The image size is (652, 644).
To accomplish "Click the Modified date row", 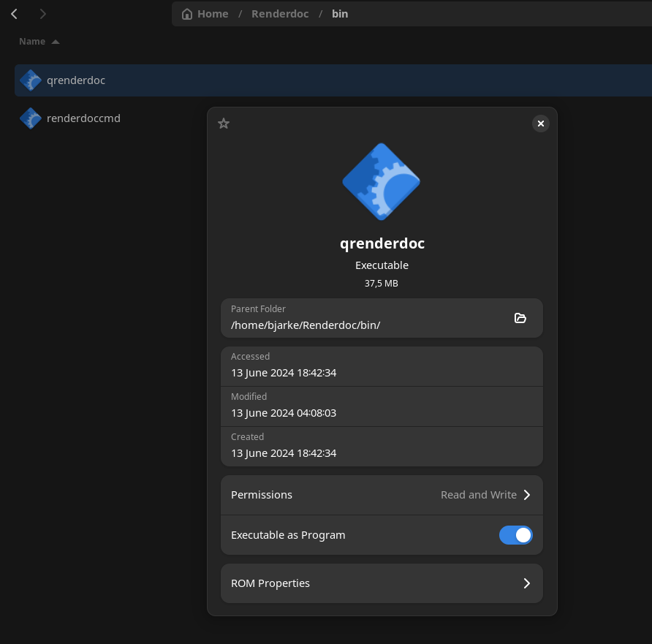I will (382, 406).
